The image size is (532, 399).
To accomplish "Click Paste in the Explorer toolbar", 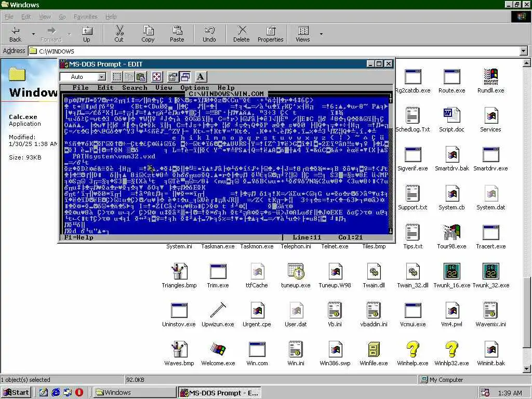I will pyautogui.click(x=177, y=34).
